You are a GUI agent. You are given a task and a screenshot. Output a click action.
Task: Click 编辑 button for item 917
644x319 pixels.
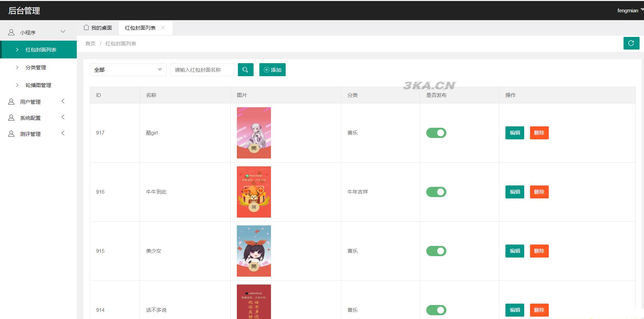point(514,133)
